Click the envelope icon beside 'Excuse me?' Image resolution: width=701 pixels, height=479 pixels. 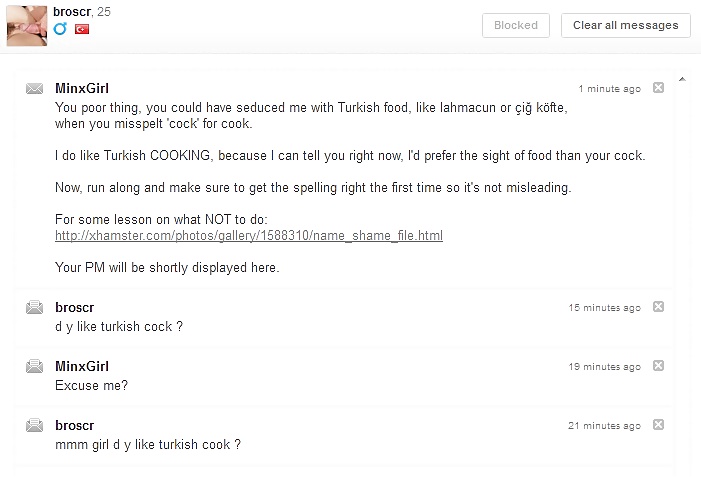tap(34, 366)
